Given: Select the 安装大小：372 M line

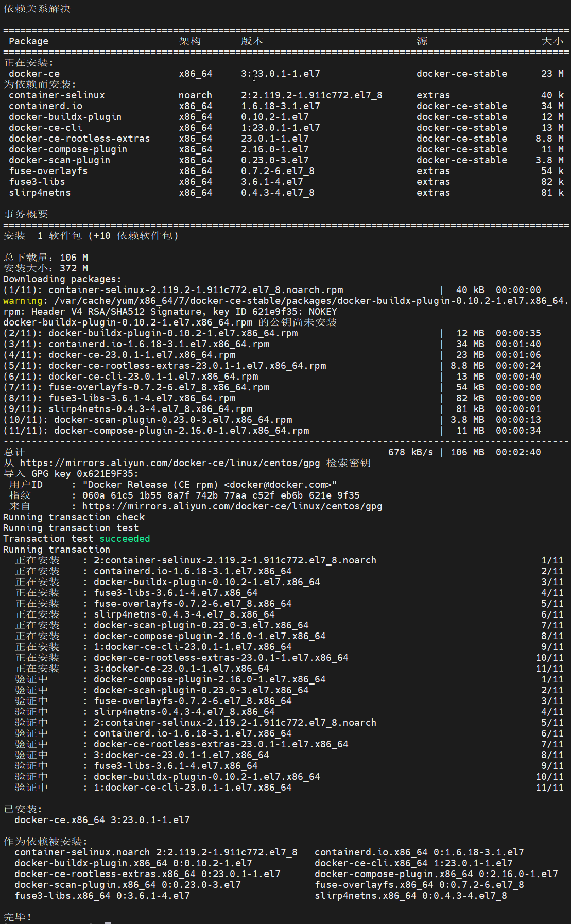Looking at the screenshot, I should coord(46,268).
